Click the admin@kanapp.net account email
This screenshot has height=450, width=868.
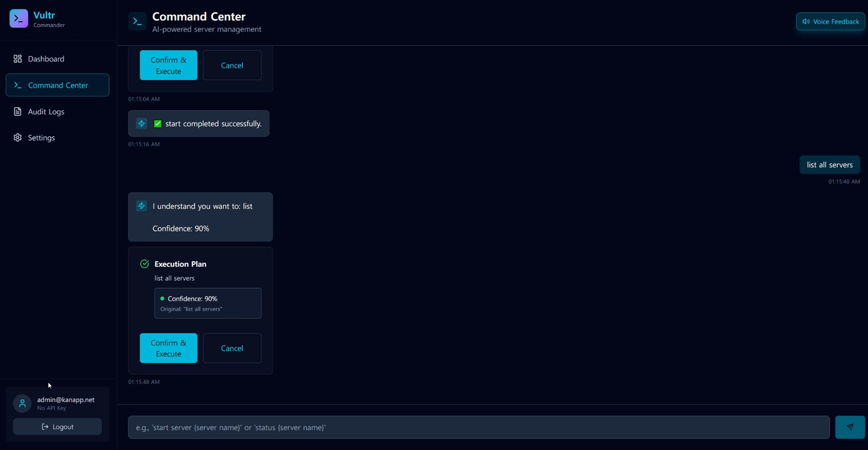tap(66, 400)
